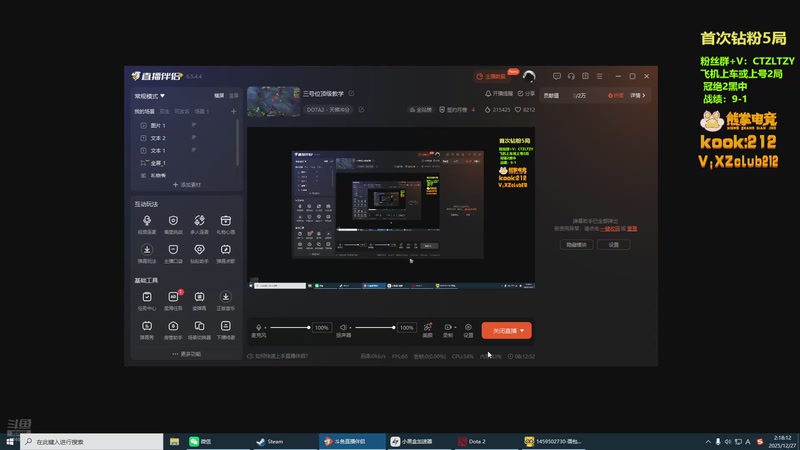800x450 pixels.
Task: Expand 更多功能 more functions
Action: (187, 354)
